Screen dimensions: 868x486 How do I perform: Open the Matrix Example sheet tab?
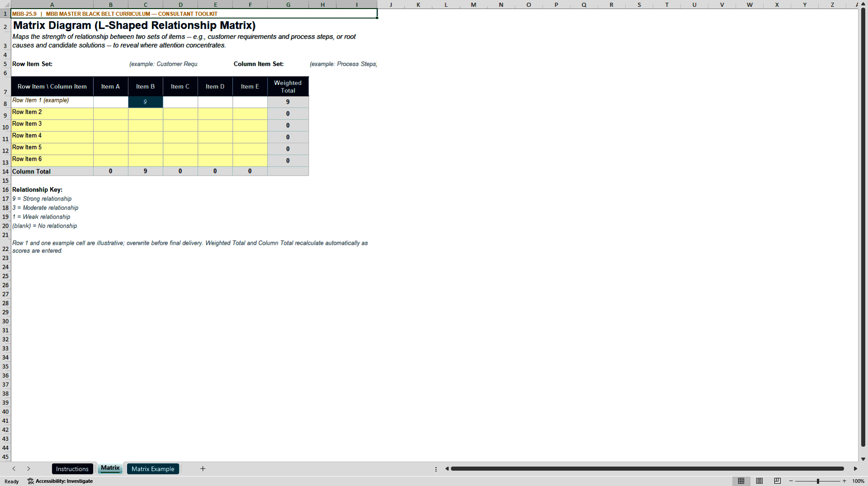[x=153, y=469]
